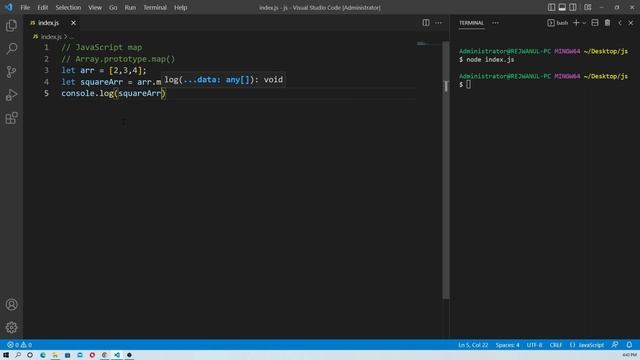Open Customize Layout icon

coord(588,7)
